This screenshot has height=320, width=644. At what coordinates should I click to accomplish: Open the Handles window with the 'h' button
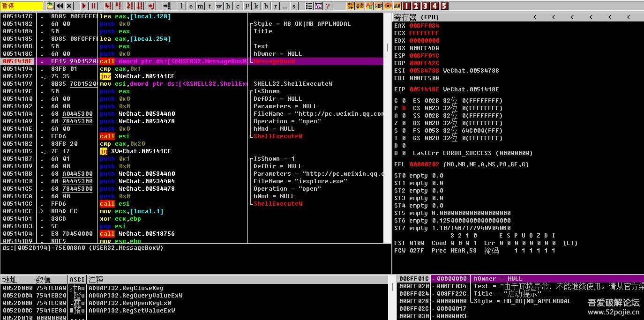click(228, 6)
